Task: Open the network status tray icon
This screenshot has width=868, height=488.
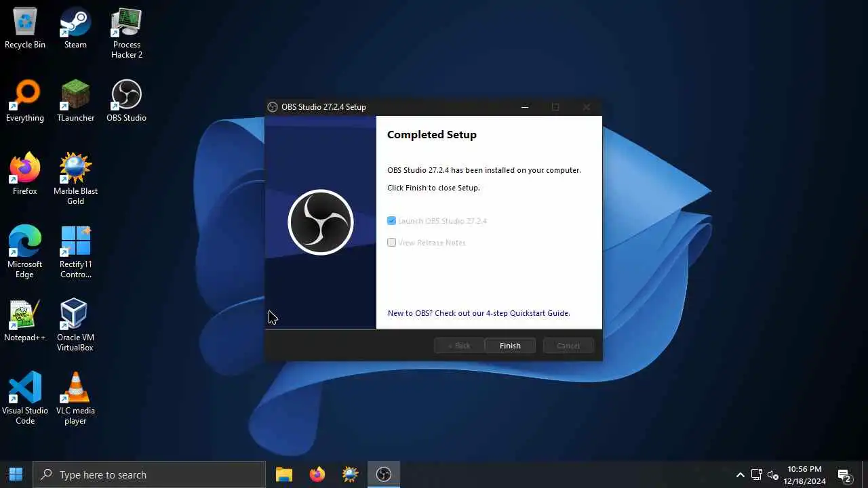Action: pos(757,474)
